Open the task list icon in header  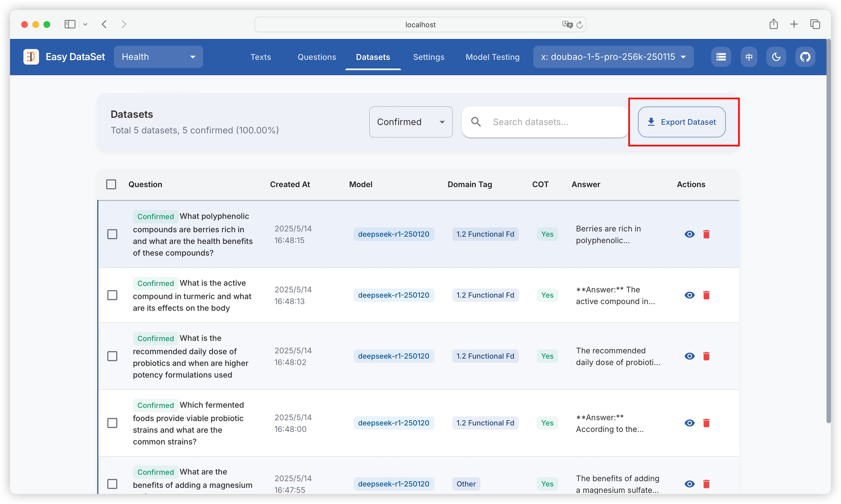(721, 57)
